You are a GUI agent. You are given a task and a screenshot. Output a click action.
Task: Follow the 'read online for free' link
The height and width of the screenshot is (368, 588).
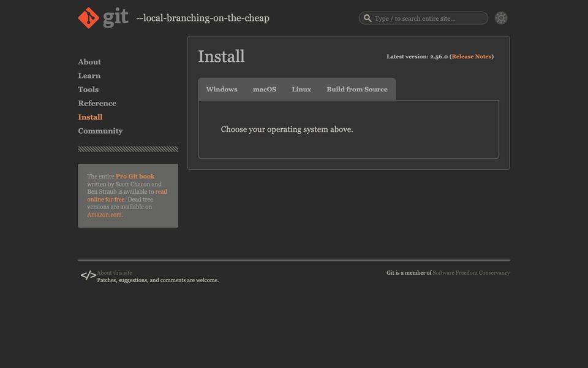click(x=127, y=195)
